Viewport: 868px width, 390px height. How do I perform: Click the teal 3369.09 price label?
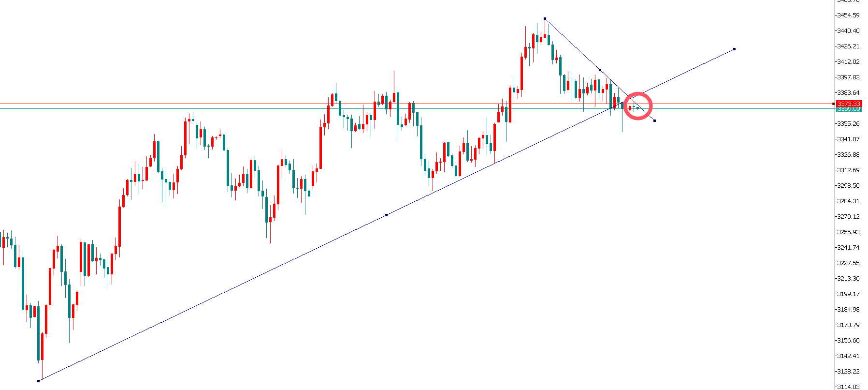pyautogui.click(x=849, y=109)
